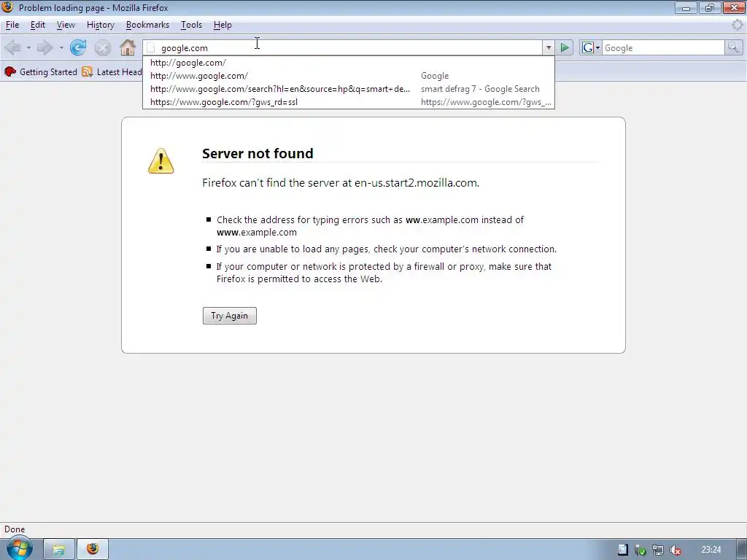The image size is (747, 560).
Task: Click the green Go arrow button
Action: point(565,47)
